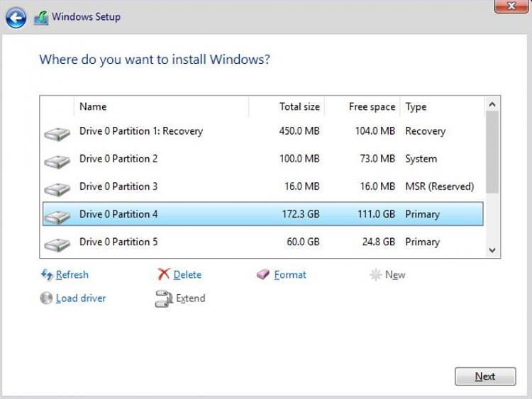The height and width of the screenshot is (399, 532).
Task: Click the Windows Setup title icon
Action: 41,18
